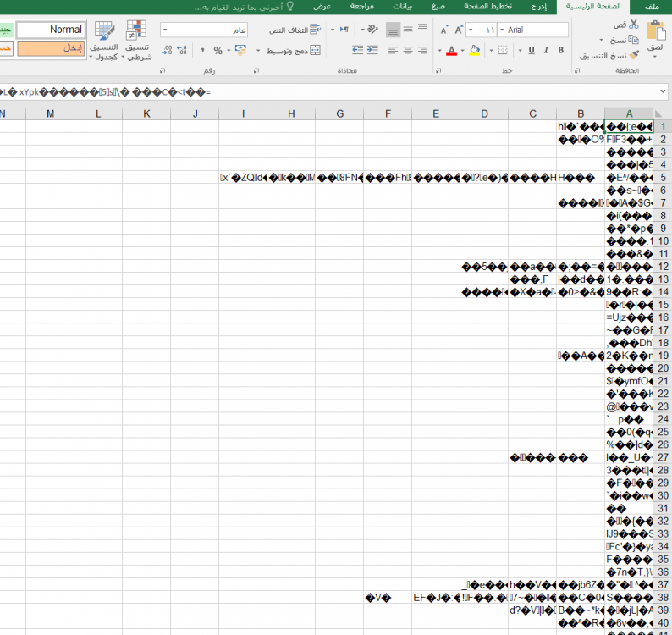Screen dimensions: 672x635
Task: Apply percent style (%)
Action: pos(218,51)
